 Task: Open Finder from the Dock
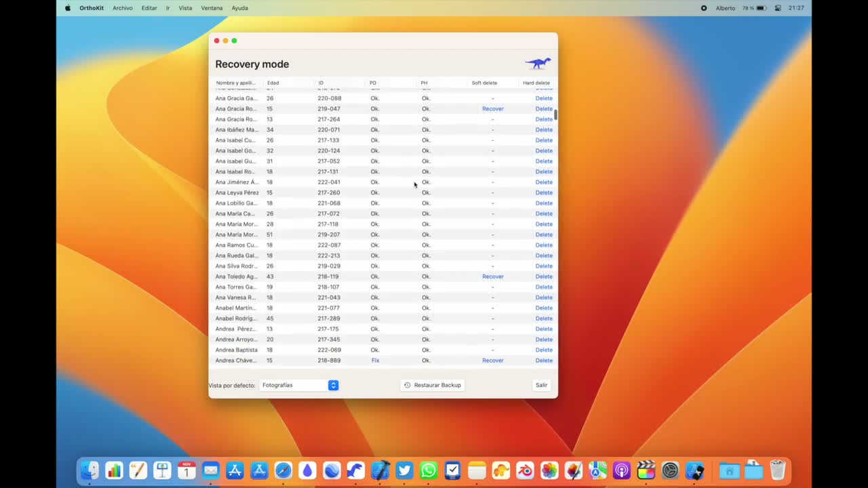tap(90, 470)
